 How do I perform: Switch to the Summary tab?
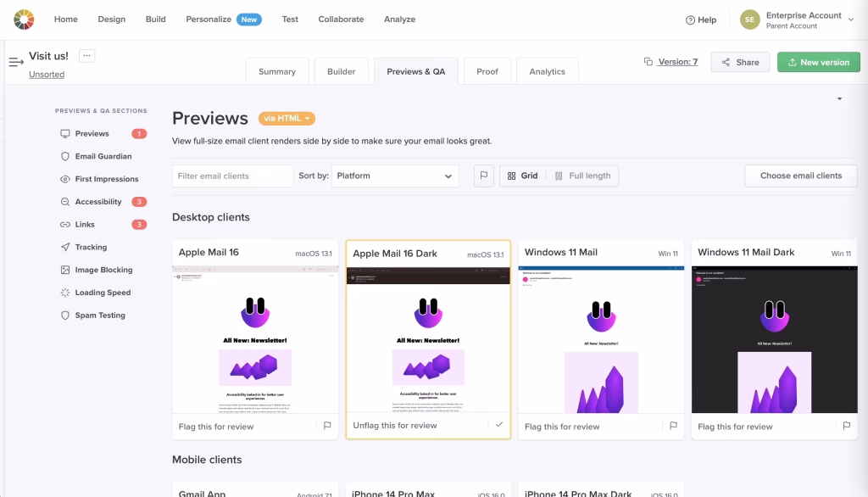coord(277,71)
